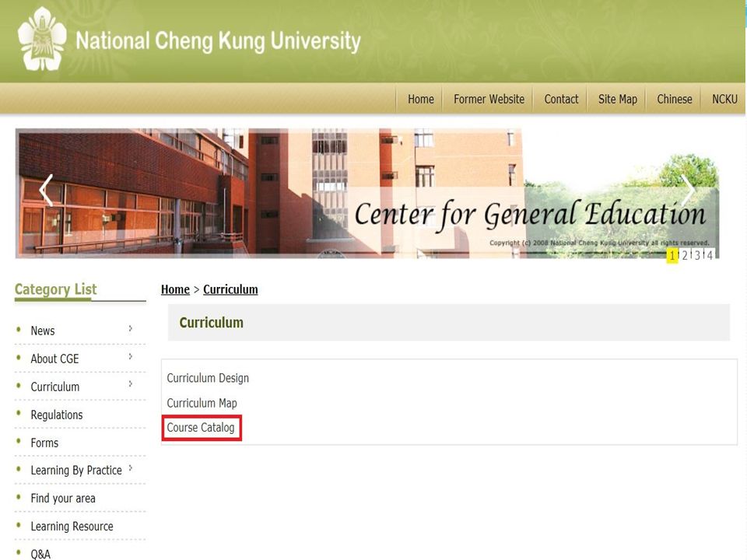Select banner slide 3 indicator
Image resolution: width=747 pixels, height=560 pixels.
pos(697,256)
